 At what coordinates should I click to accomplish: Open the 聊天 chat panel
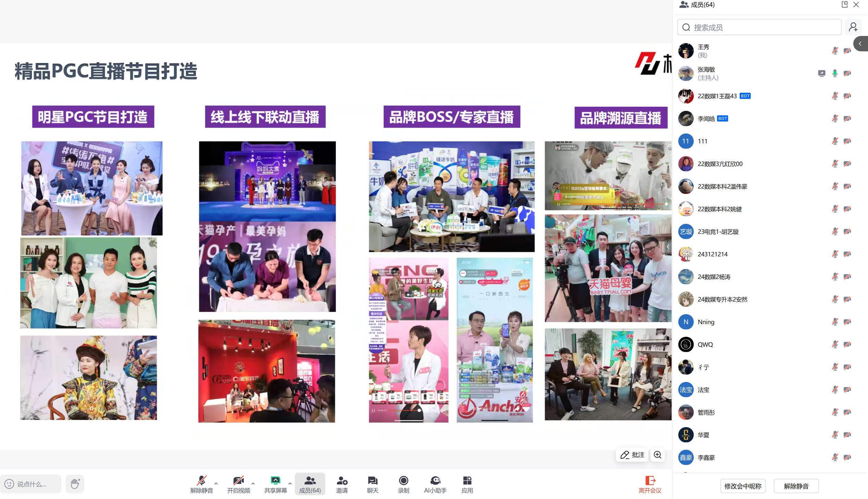click(372, 484)
